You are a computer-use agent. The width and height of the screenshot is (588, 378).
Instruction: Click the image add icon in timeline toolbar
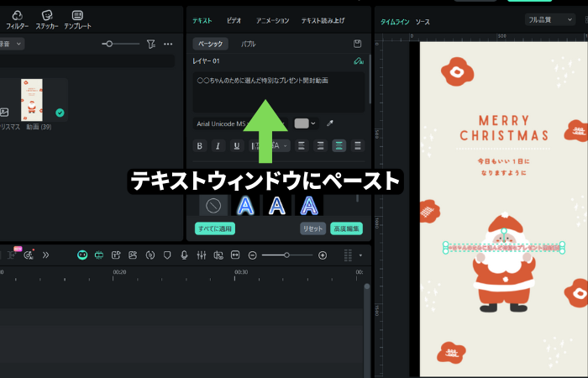point(133,255)
